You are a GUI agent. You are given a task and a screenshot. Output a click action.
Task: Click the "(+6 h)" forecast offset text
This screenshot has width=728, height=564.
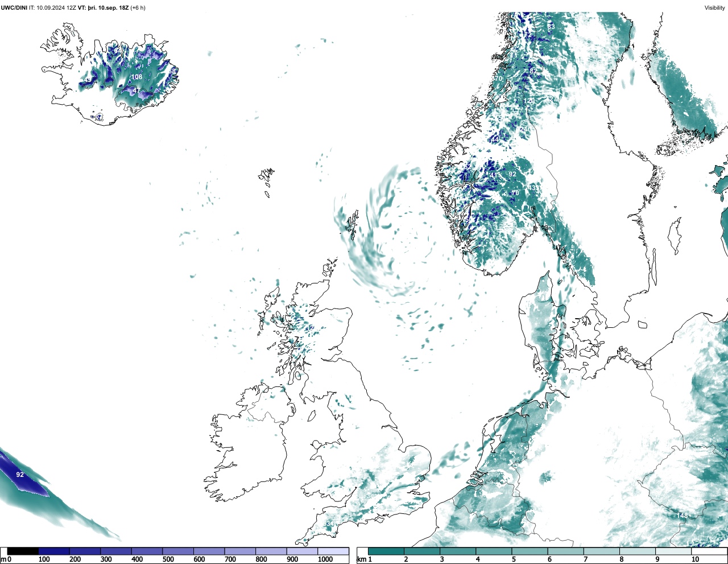point(138,8)
